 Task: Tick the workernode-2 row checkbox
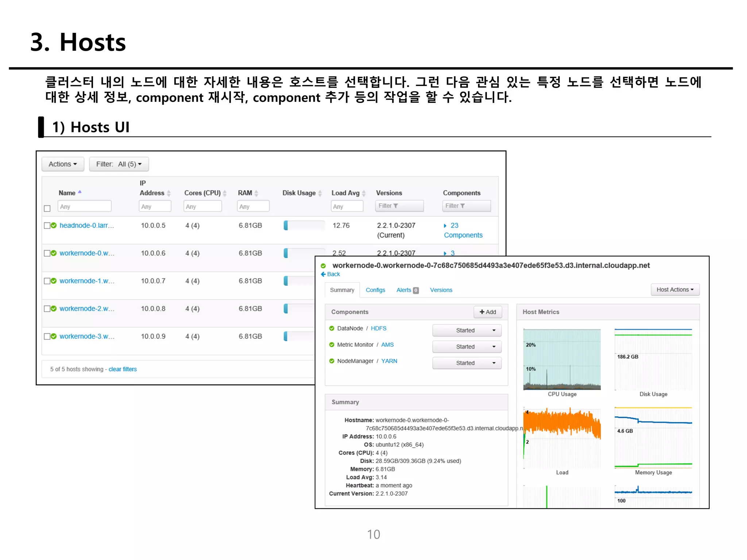click(47, 309)
